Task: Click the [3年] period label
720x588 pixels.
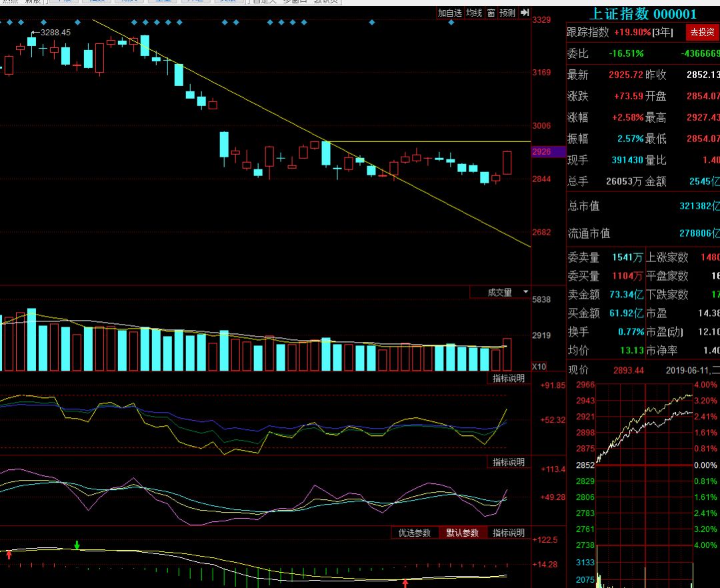Action: tap(663, 32)
